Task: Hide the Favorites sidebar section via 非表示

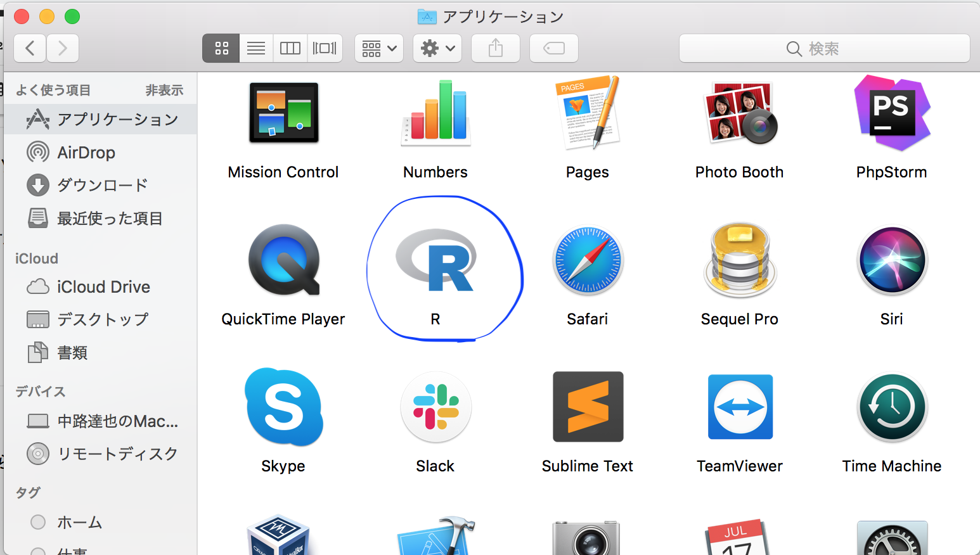Action: click(164, 91)
